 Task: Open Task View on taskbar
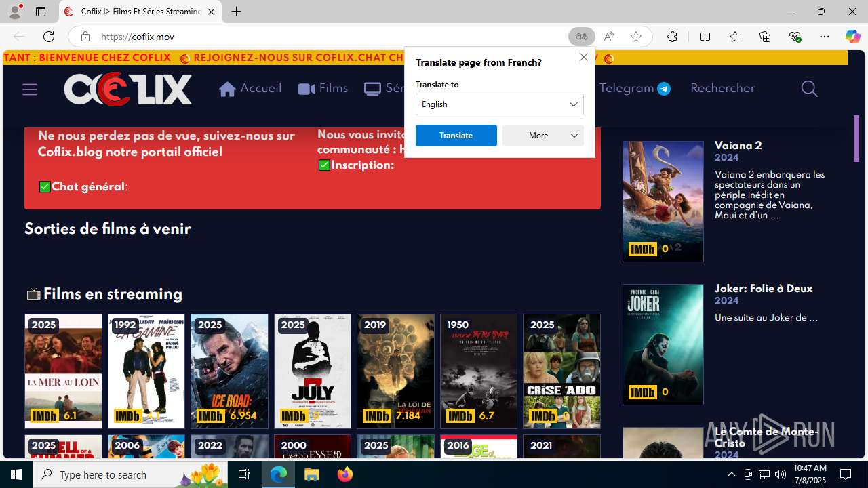pyautogui.click(x=244, y=474)
